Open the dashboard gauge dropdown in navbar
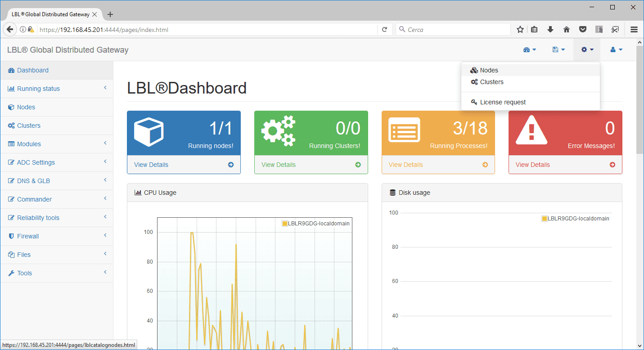Screen dimensions: 644x350 click(x=530, y=50)
